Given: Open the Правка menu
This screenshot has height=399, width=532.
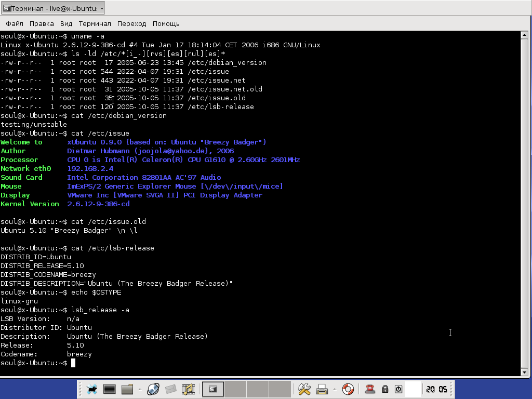Looking at the screenshot, I should (x=42, y=24).
